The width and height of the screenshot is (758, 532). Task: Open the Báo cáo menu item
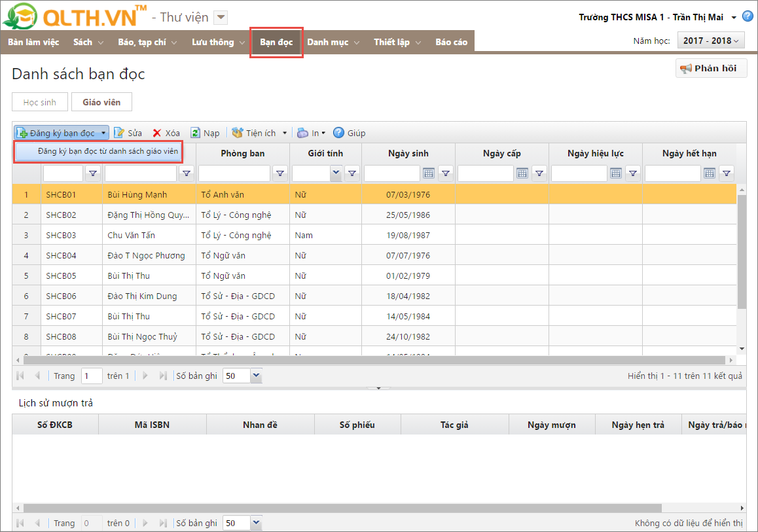[452, 42]
